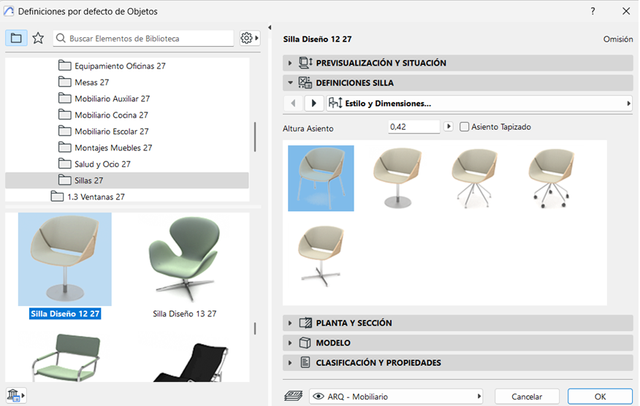640x406 pixels.
Task: Select Silla Diseño 13 27 library object
Action: click(x=184, y=265)
